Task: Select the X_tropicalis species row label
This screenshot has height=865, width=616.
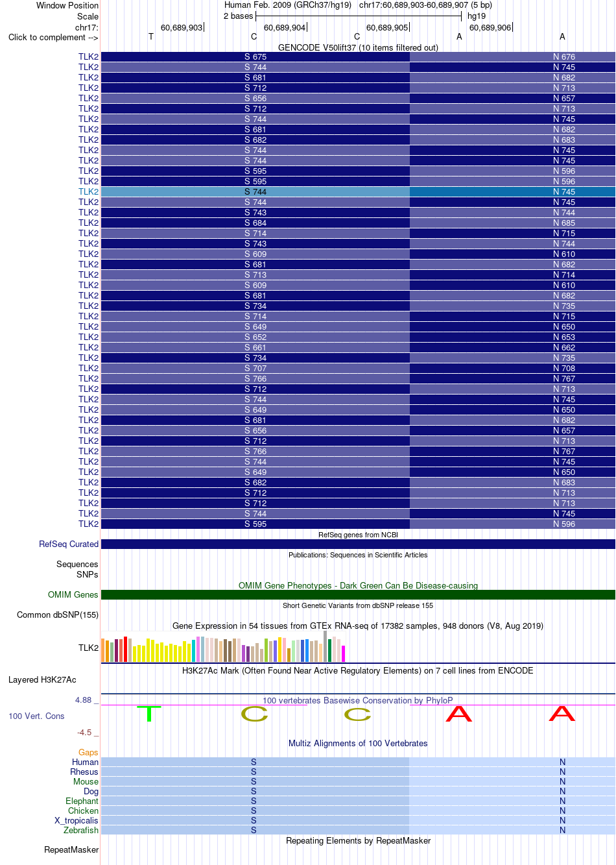Action: tap(77, 821)
